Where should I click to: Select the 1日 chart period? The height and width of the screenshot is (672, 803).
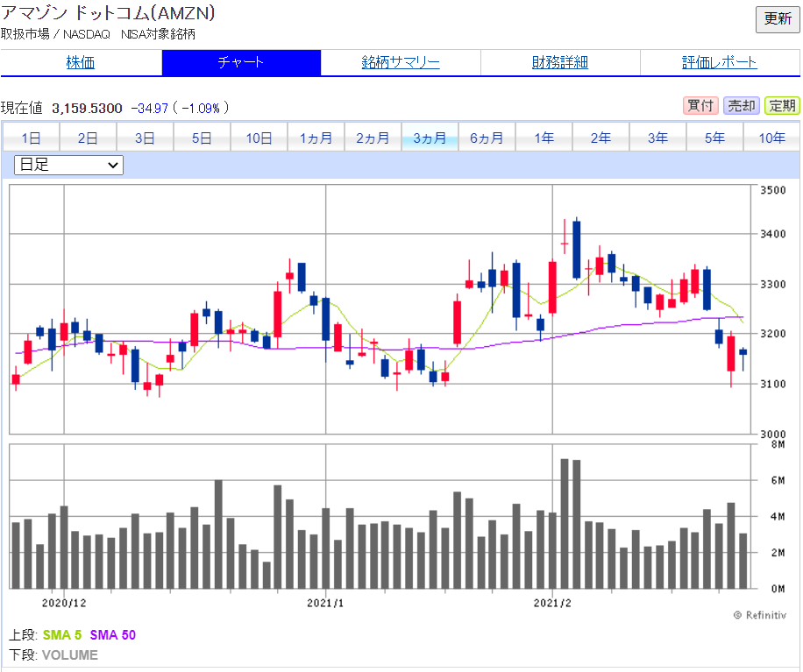click(32, 138)
